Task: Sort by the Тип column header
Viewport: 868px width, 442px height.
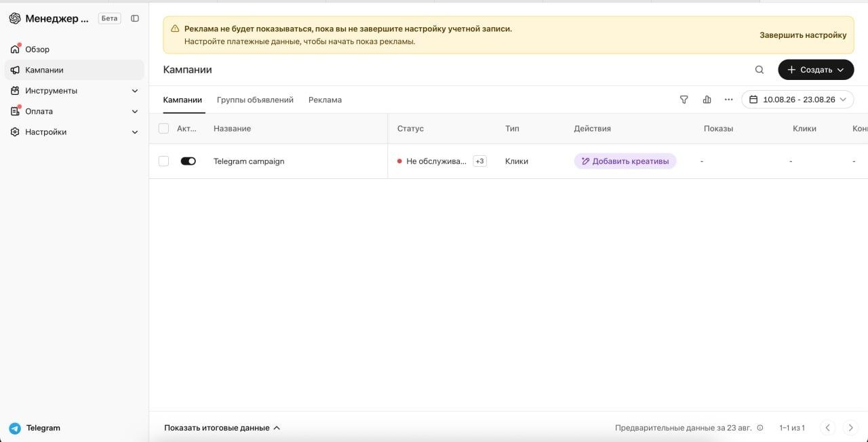Action: (512, 128)
